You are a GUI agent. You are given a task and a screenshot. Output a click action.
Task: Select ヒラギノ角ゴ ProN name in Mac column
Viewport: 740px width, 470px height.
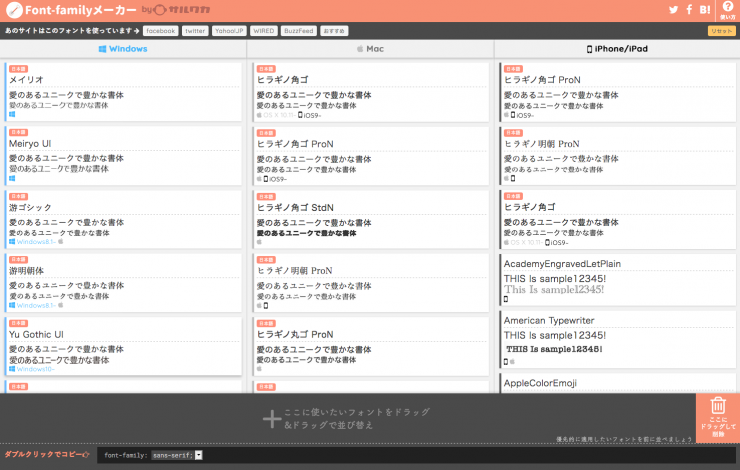[295, 144]
